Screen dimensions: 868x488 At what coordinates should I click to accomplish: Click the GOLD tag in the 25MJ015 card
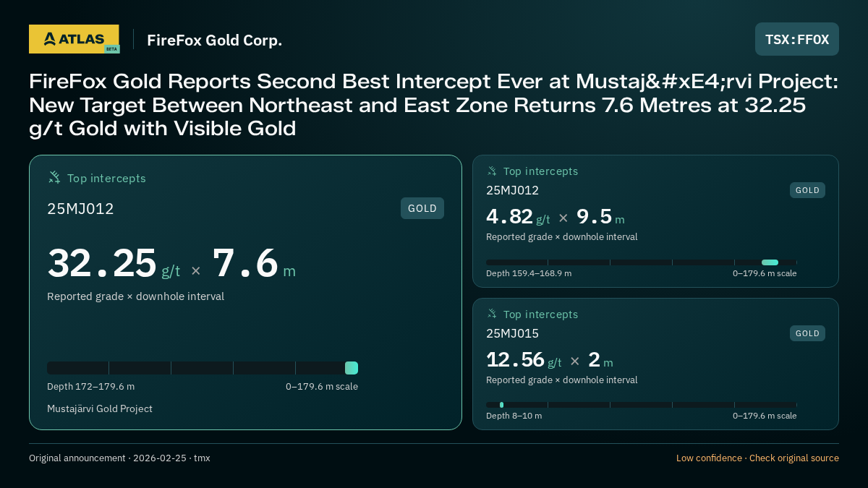pos(807,333)
